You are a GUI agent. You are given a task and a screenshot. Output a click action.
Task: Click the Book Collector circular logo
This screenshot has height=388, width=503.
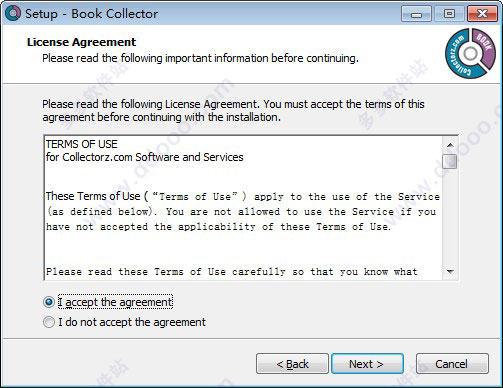[x=470, y=53]
